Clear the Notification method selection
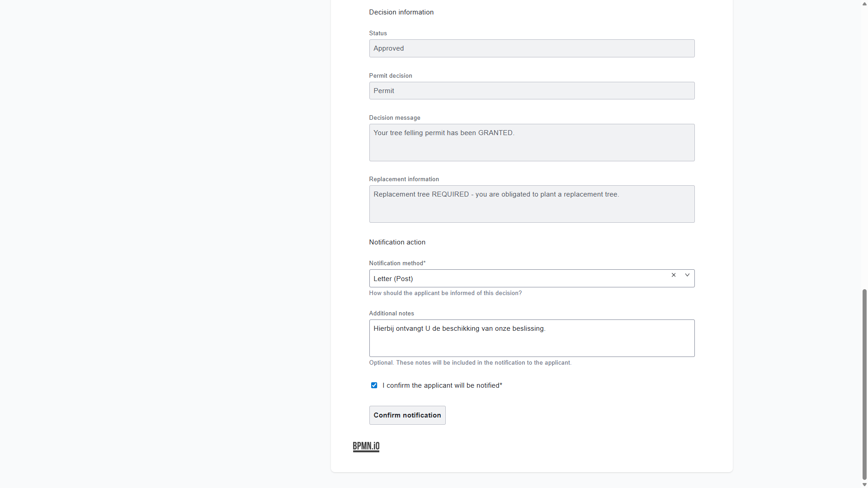This screenshot has height=488, width=868. [673, 275]
